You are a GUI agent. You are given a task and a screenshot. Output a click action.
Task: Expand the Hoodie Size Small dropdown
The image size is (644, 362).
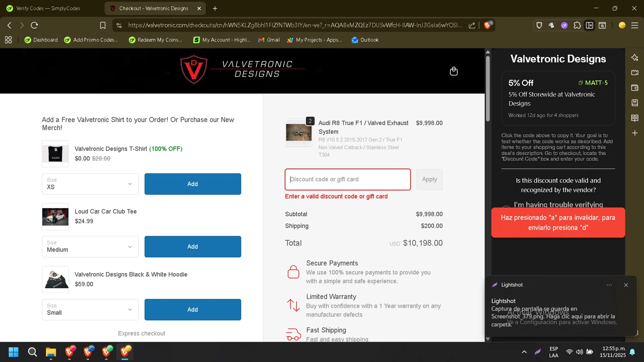[x=90, y=310]
